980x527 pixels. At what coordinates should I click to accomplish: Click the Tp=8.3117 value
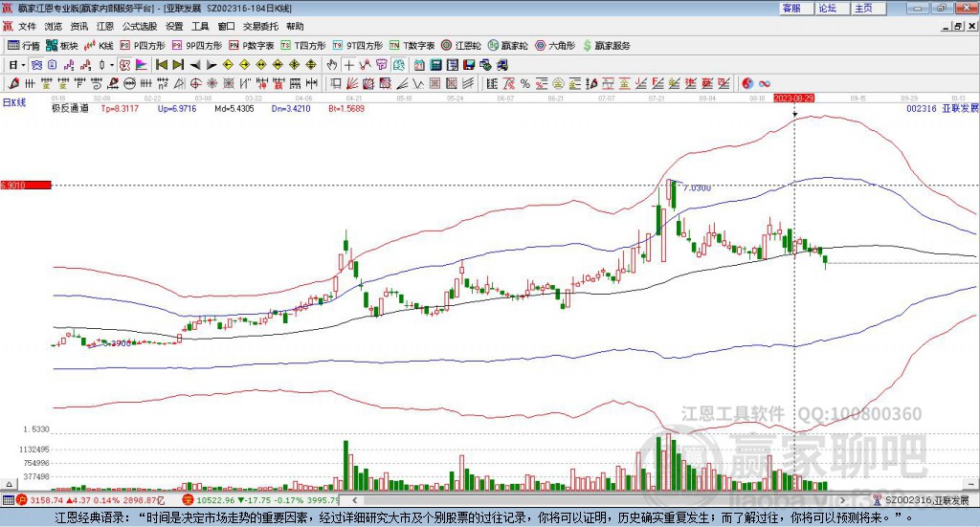120,108
